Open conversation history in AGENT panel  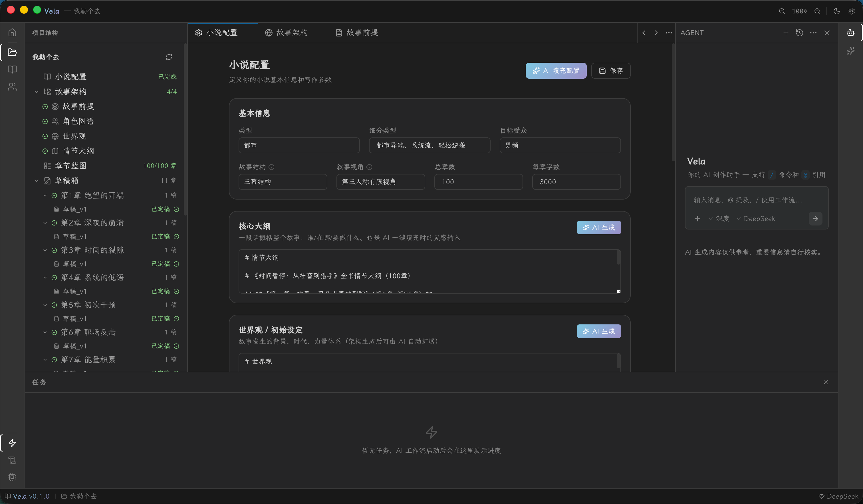pyautogui.click(x=800, y=32)
